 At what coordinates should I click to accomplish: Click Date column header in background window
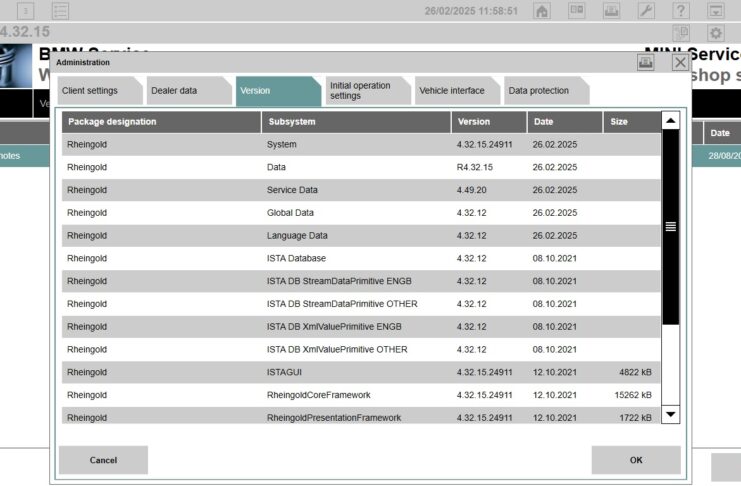[x=722, y=133]
